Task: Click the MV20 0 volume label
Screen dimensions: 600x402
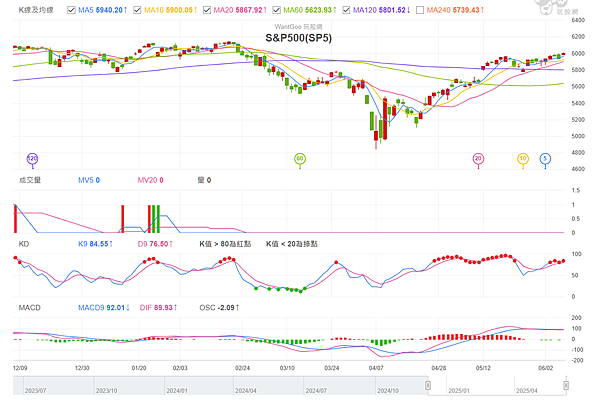Action: 150,180
